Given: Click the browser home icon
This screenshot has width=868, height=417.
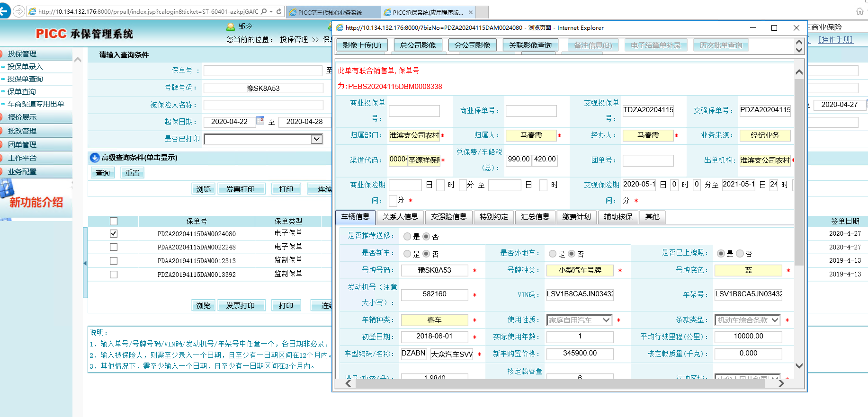Looking at the screenshot, I should 859,11.
